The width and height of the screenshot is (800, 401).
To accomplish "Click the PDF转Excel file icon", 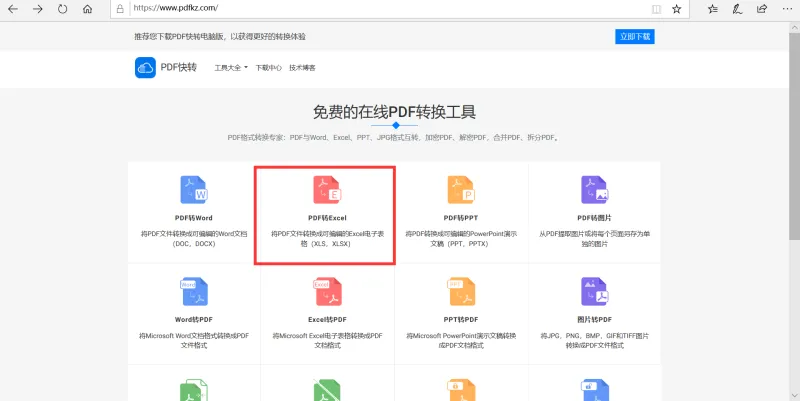I will click(327, 190).
